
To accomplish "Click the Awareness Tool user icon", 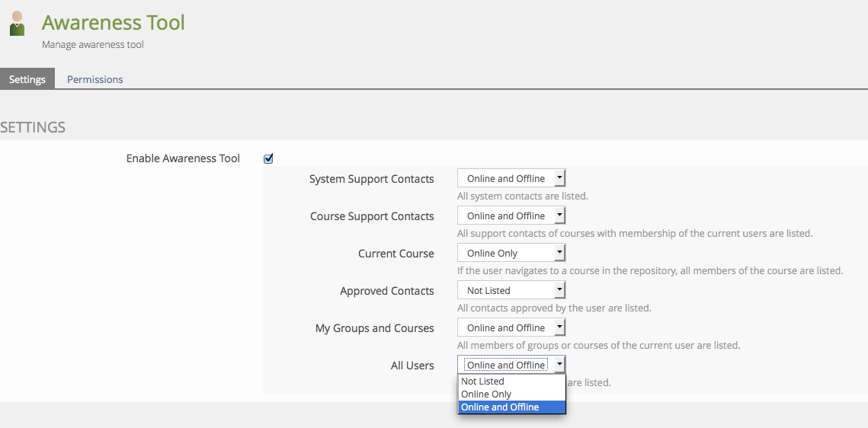I will coord(18,24).
